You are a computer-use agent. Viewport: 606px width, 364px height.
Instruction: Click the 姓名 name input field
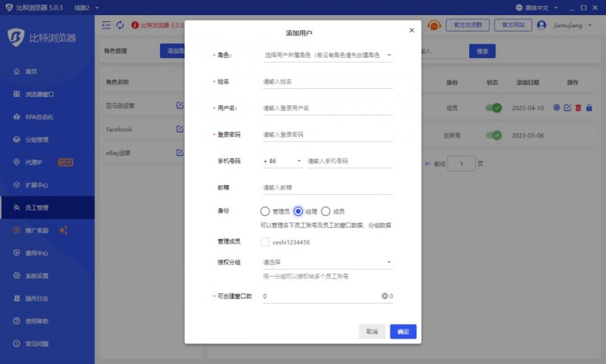click(x=328, y=82)
